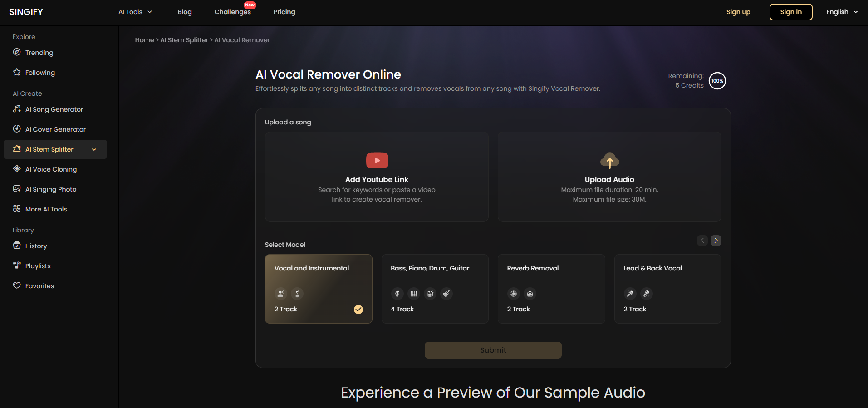The width and height of the screenshot is (868, 408).
Task: Click the vocal singer icon in first model
Action: [x=281, y=294]
